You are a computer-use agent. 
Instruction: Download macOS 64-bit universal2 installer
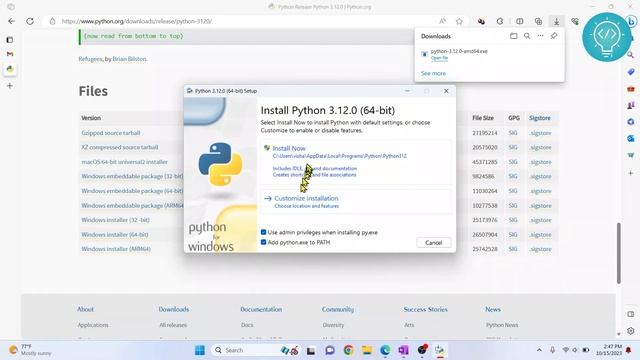point(124,162)
